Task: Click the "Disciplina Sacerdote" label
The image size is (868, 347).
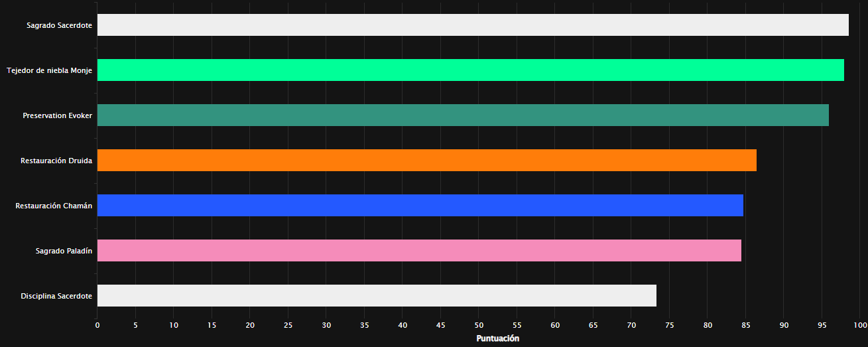Action: [x=56, y=296]
